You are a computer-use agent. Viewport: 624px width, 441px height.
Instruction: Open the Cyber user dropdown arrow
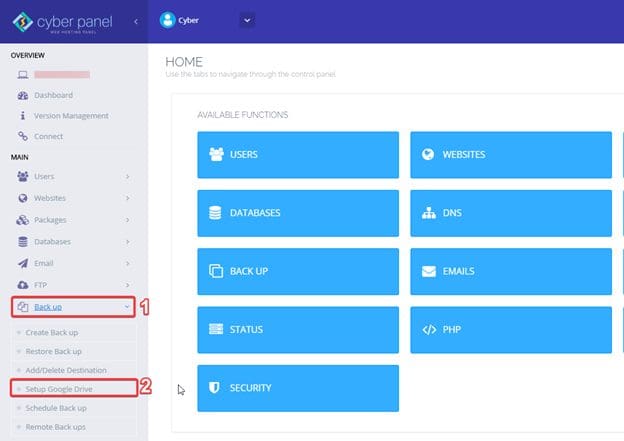[248, 19]
